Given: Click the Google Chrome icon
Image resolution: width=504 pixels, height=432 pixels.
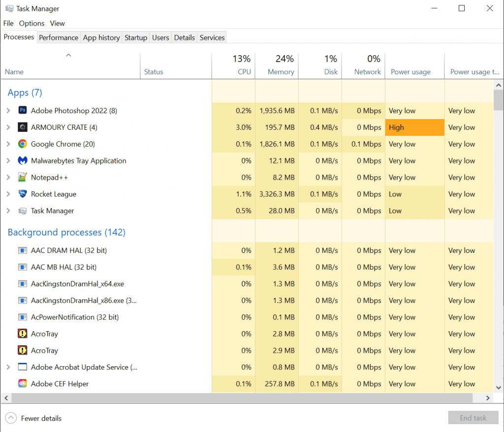Looking at the screenshot, I should (22, 144).
